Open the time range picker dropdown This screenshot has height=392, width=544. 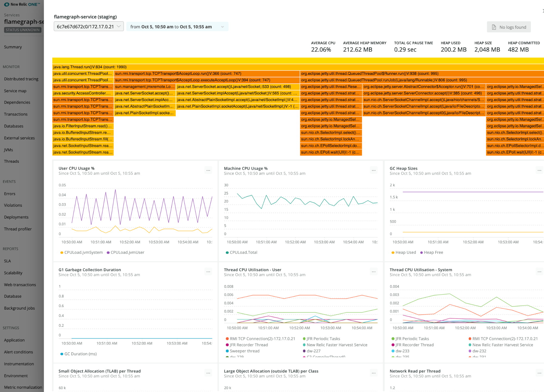[x=177, y=27]
